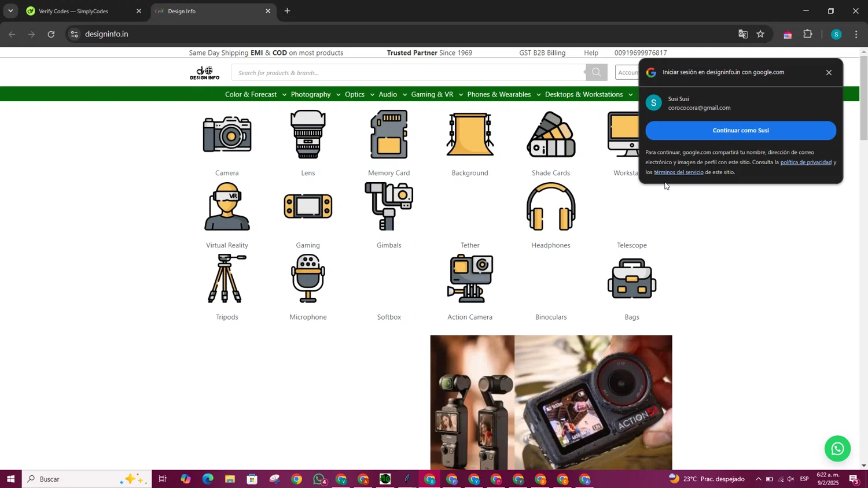Open the Tether category label

tap(470, 245)
